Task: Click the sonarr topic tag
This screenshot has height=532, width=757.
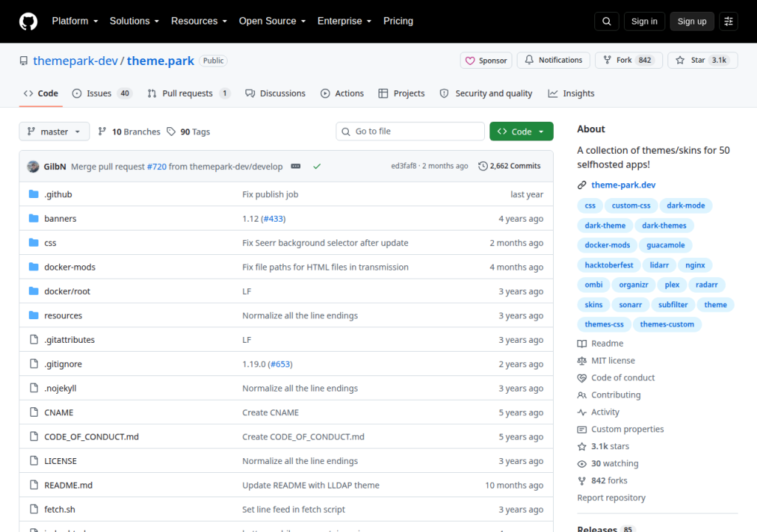Action: [630, 304]
